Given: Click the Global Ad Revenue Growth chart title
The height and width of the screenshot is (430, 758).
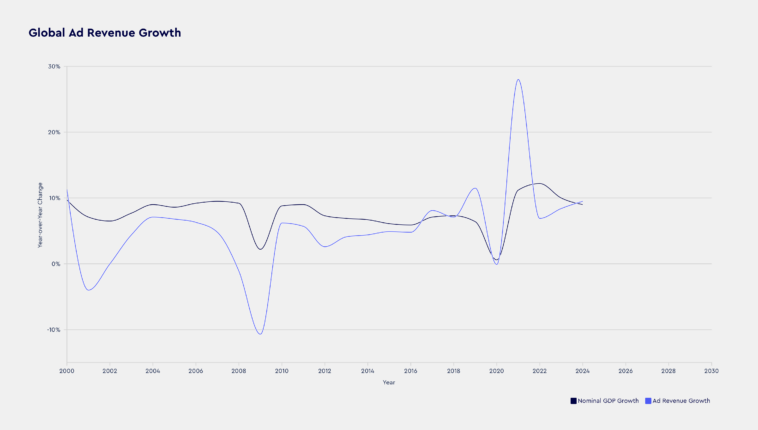Looking at the screenshot, I should (x=104, y=33).
